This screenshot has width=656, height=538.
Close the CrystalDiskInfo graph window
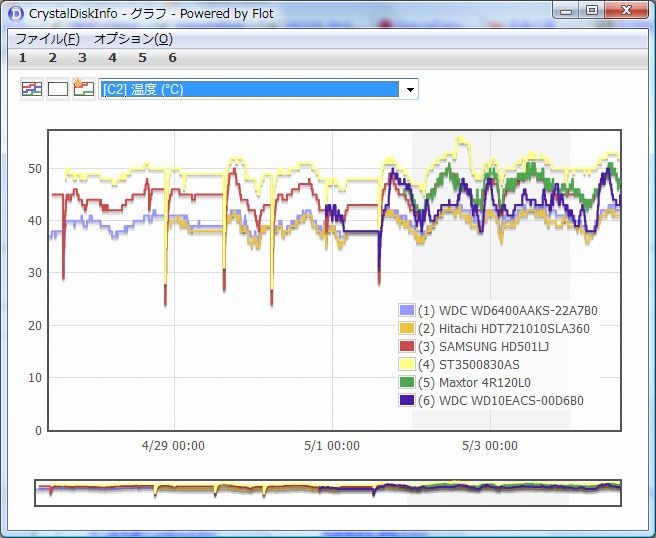[626, 11]
